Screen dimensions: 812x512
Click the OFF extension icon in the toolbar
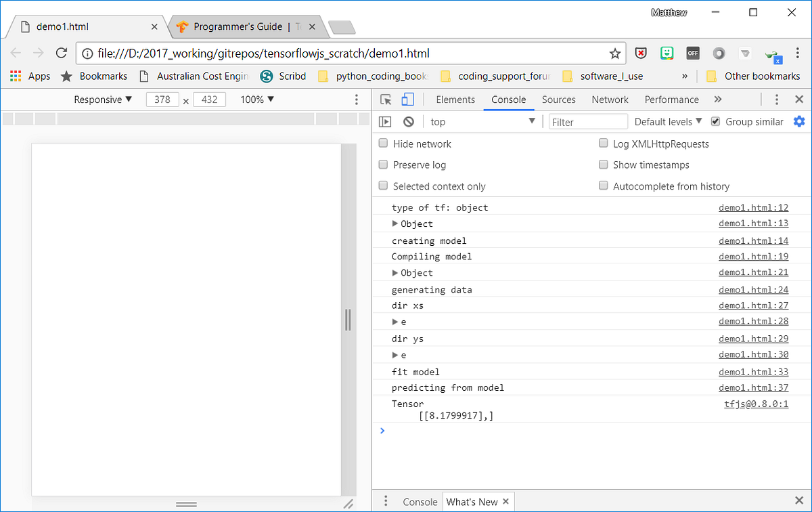point(692,52)
